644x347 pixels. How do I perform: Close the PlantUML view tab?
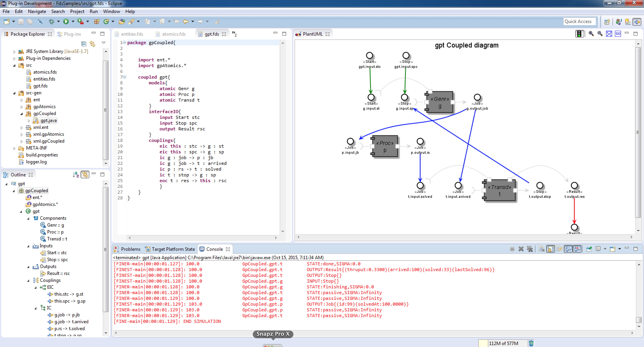click(328, 34)
